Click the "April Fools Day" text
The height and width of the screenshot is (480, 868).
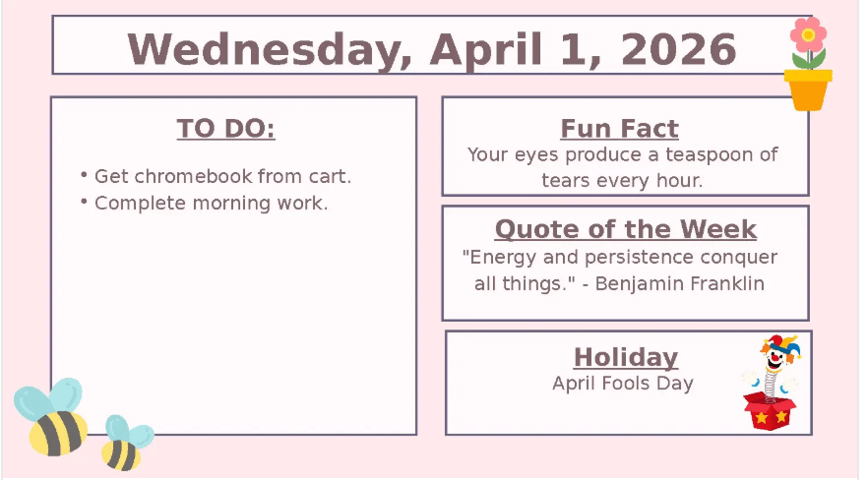(x=623, y=384)
